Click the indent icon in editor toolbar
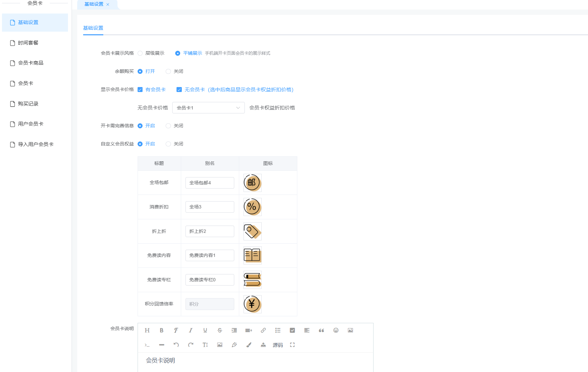The width and height of the screenshot is (588, 372). [234, 330]
